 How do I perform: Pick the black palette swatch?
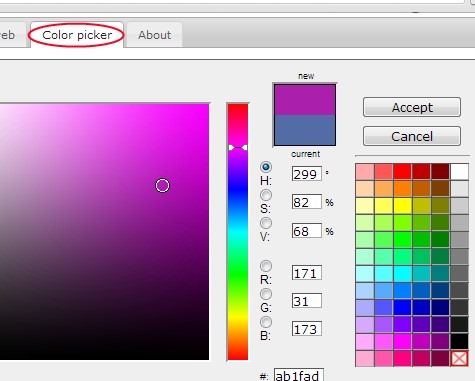coord(459,342)
